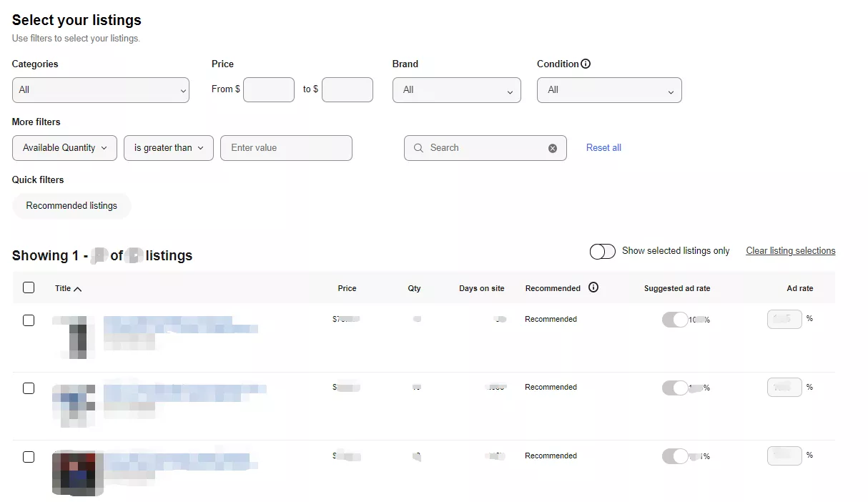The height and width of the screenshot is (502, 868).
Task: Open the Condition dropdown
Action: (609, 90)
